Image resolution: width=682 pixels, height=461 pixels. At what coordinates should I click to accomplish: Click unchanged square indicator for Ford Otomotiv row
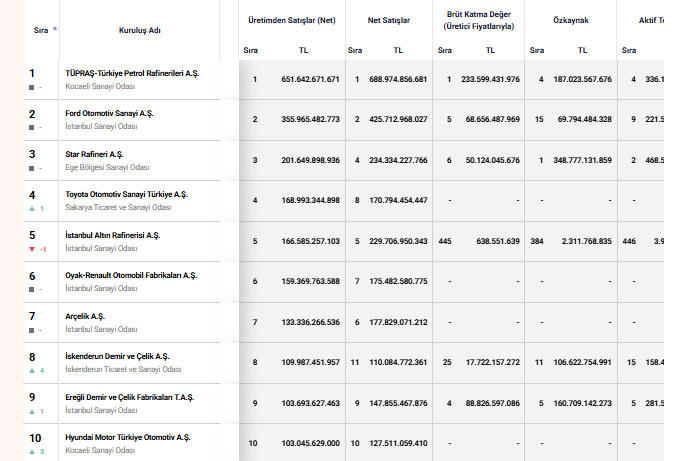click(x=31, y=127)
